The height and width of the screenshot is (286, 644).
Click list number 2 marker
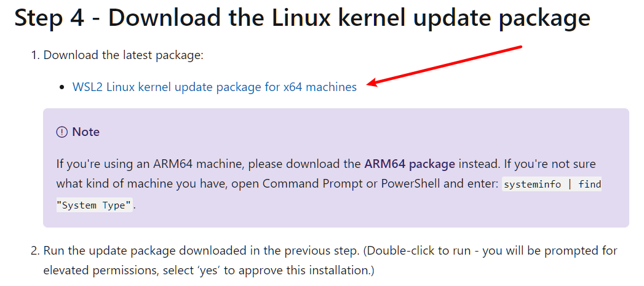[34, 251]
